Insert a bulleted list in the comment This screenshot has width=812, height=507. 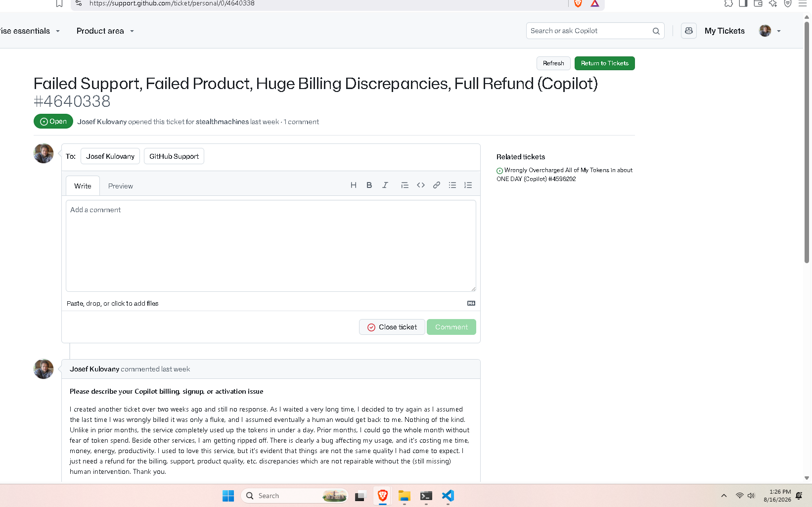452,185
